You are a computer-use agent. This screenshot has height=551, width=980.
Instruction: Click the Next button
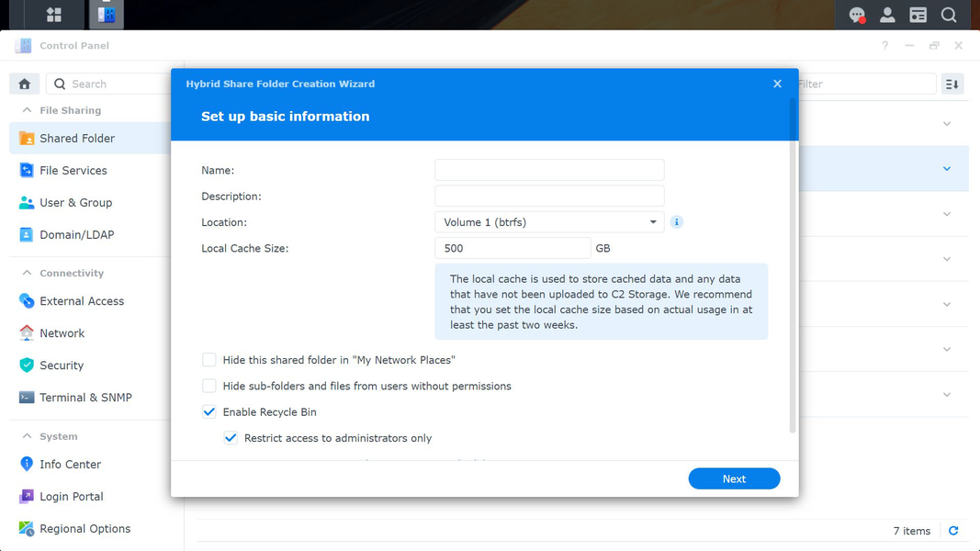point(734,478)
